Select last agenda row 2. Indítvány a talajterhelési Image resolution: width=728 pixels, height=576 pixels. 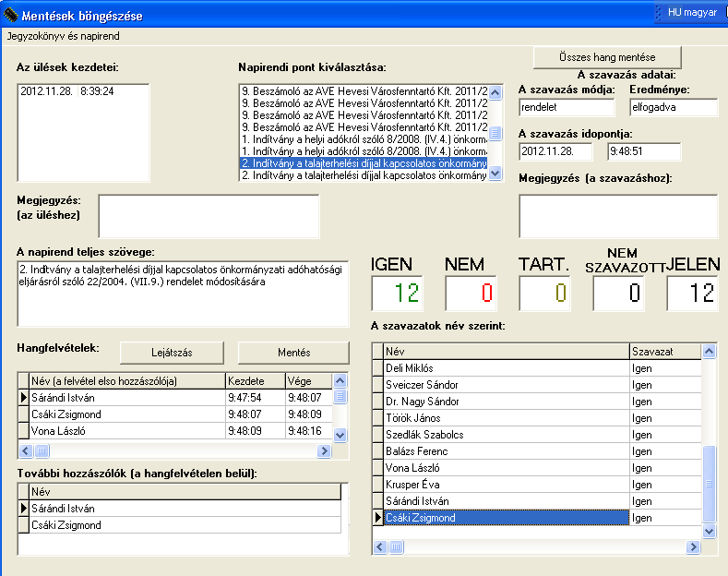click(x=364, y=175)
